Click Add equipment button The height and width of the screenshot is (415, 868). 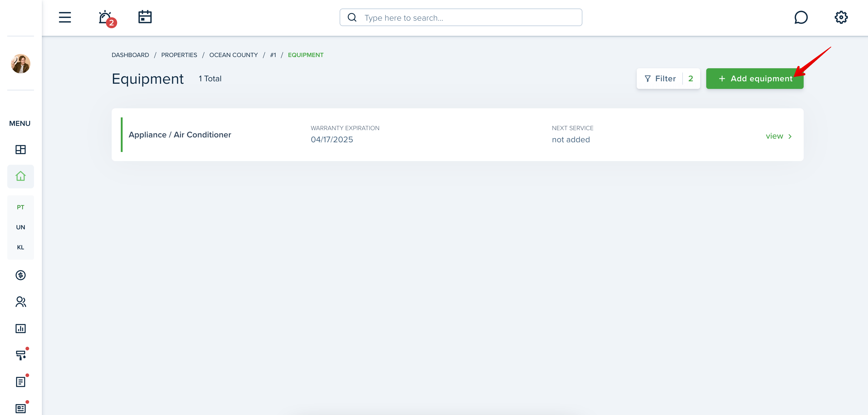[x=754, y=79]
